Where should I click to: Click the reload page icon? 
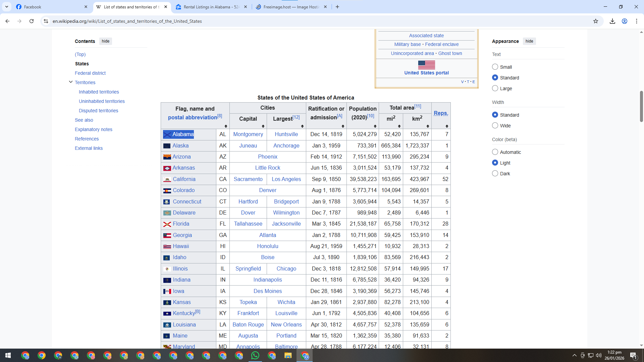(x=32, y=21)
